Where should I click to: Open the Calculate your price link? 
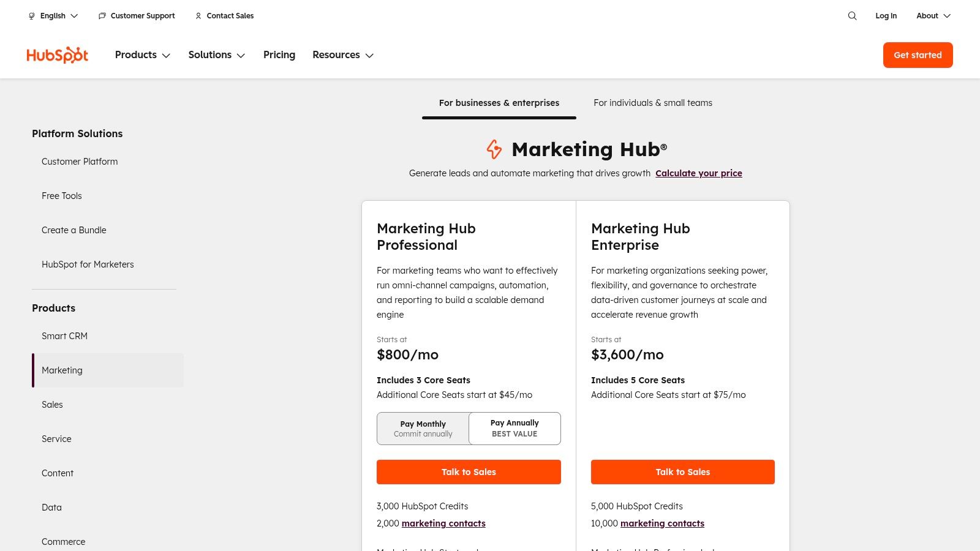coord(699,173)
